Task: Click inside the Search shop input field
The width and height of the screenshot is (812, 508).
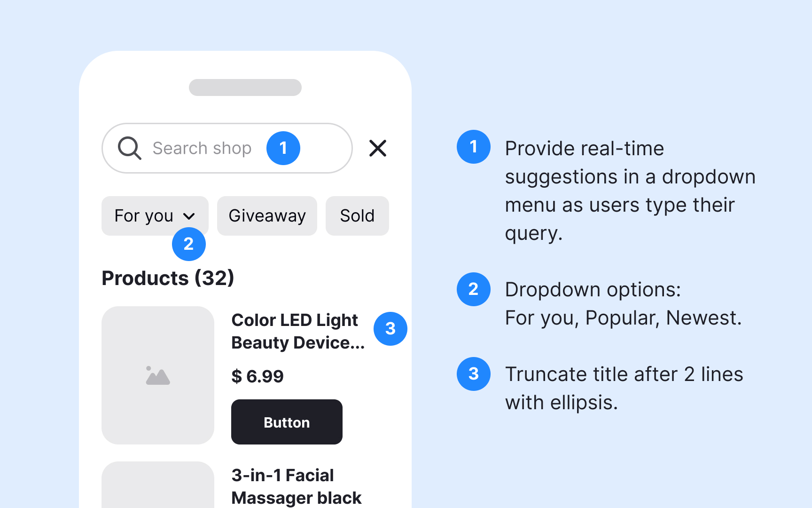Action: [202, 148]
